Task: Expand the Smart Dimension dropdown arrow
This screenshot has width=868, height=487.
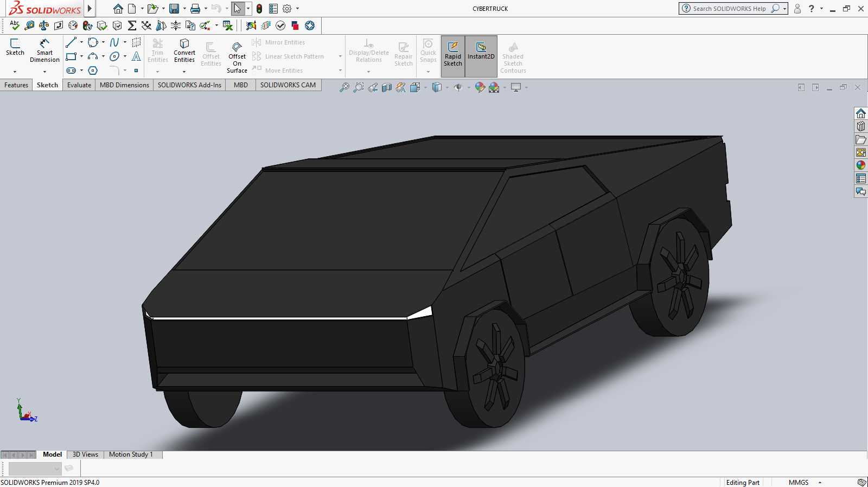Action: click(44, 72)
